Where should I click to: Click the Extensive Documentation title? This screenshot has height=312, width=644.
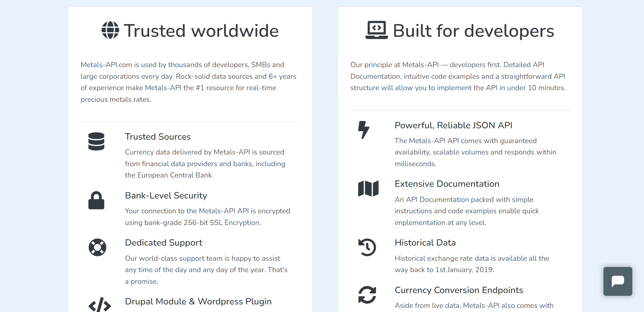(447, 184)
